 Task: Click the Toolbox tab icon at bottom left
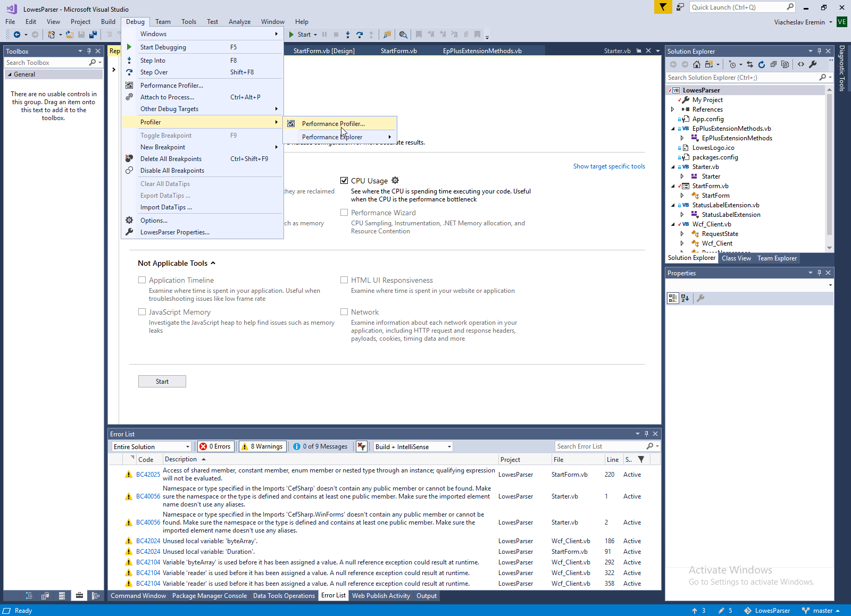coord(79,596)
